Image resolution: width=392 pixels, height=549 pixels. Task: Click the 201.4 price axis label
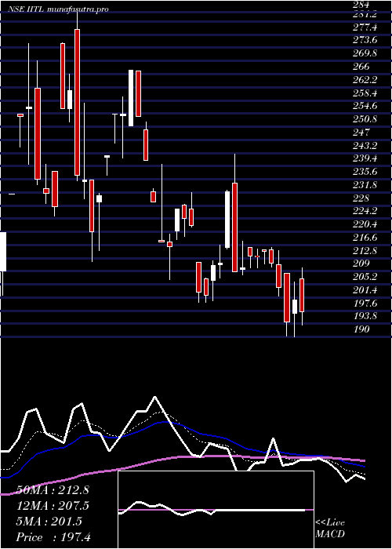365,290
